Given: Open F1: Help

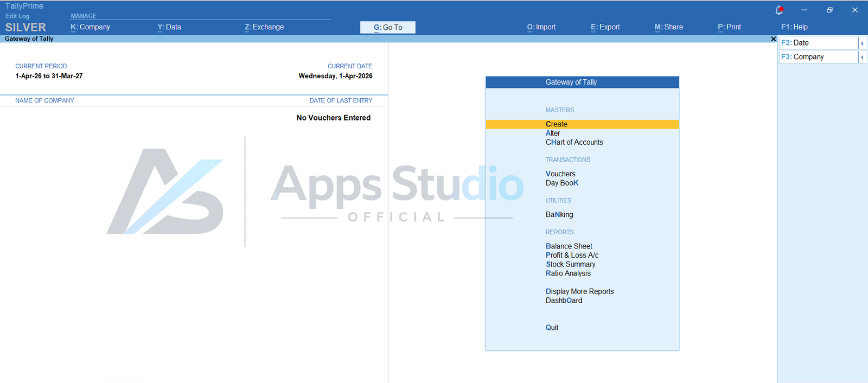Looking at the screenshot, I should click(794, 27).
